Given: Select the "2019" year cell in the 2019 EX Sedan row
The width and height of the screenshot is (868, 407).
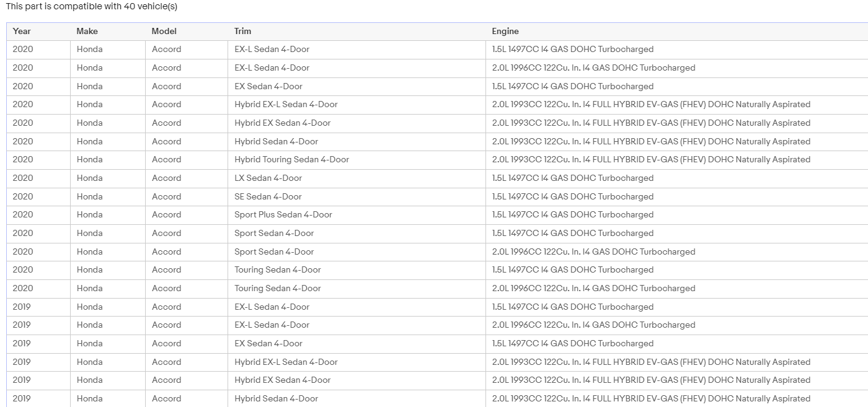Looking at the screenshot, I should [x=38, y=344].
